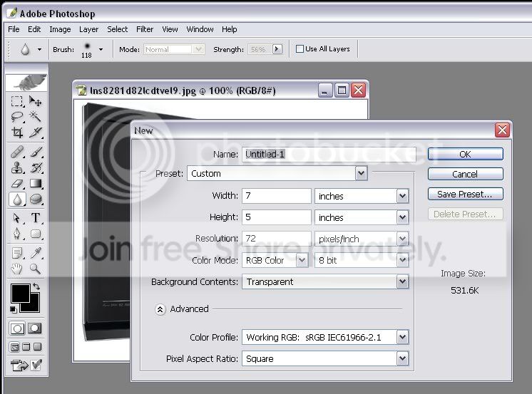Select the Eyedropper tool
Viewport: 532px width, 394px height.
[x=35, y=253]
